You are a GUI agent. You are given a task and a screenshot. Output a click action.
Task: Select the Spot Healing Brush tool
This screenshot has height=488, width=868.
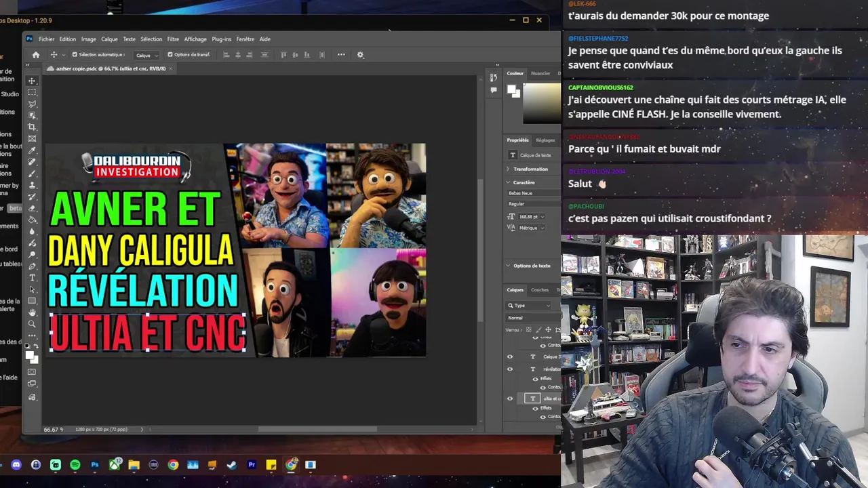[32, 161]
